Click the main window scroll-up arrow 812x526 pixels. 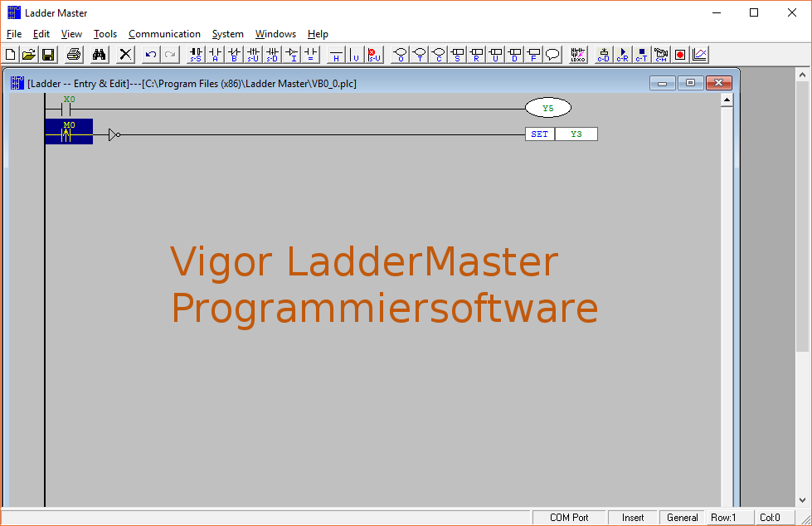802,75
